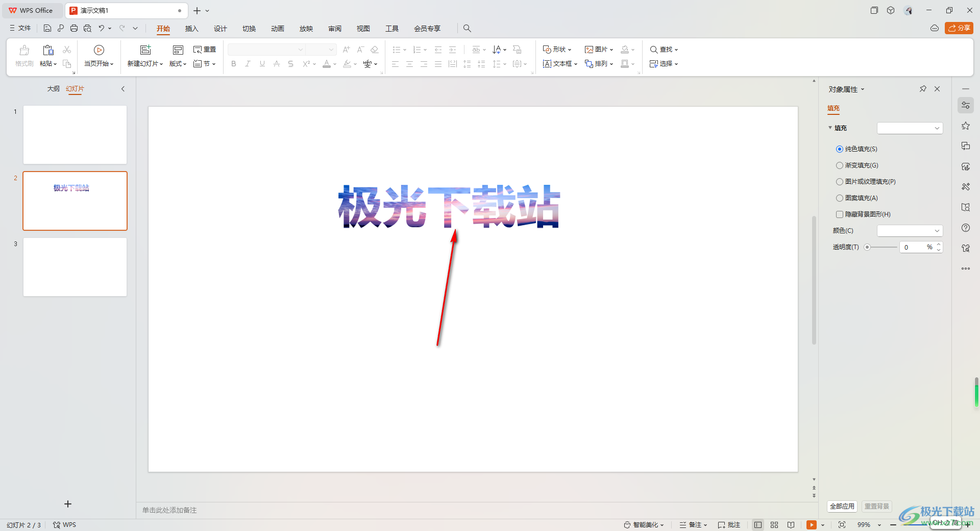Switch to slide sorter grid view icon
This screenshot has width=980, height=531.
[774, 525]
